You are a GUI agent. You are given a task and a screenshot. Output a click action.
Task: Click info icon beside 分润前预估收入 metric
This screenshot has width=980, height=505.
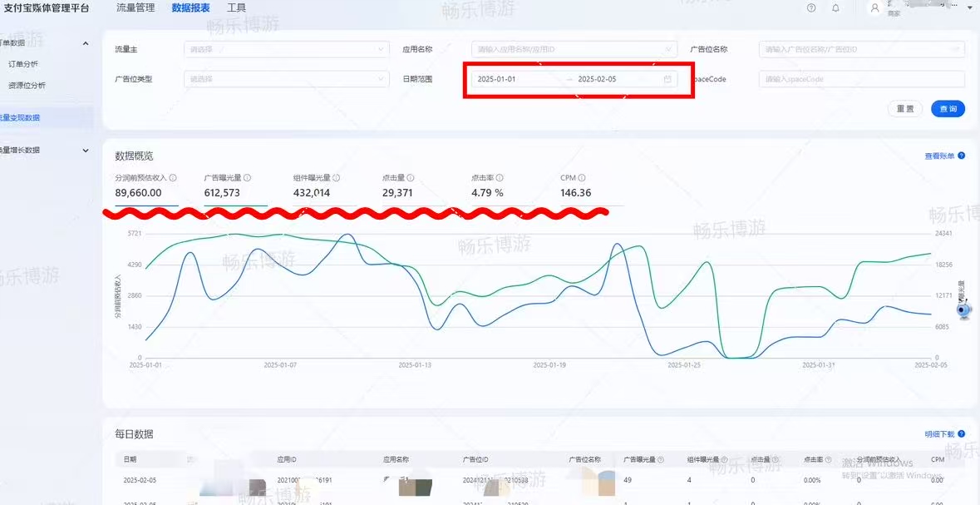[173, 178]
